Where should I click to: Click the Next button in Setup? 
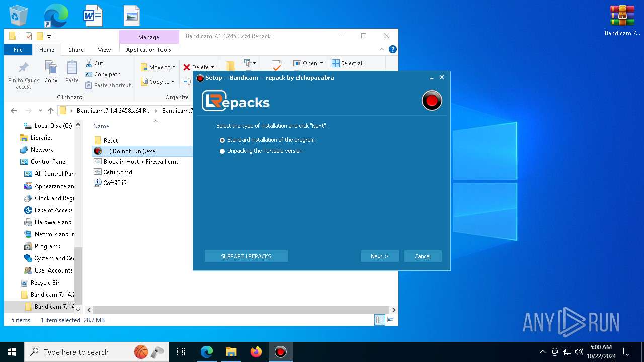(x=380, y=256)
